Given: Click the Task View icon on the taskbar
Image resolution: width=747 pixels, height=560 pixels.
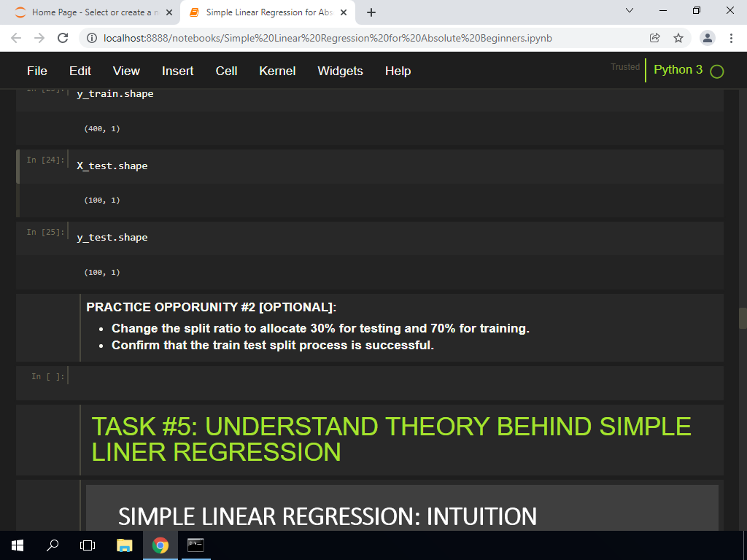Looking at the screenshot, I should (x=87, y=545).
